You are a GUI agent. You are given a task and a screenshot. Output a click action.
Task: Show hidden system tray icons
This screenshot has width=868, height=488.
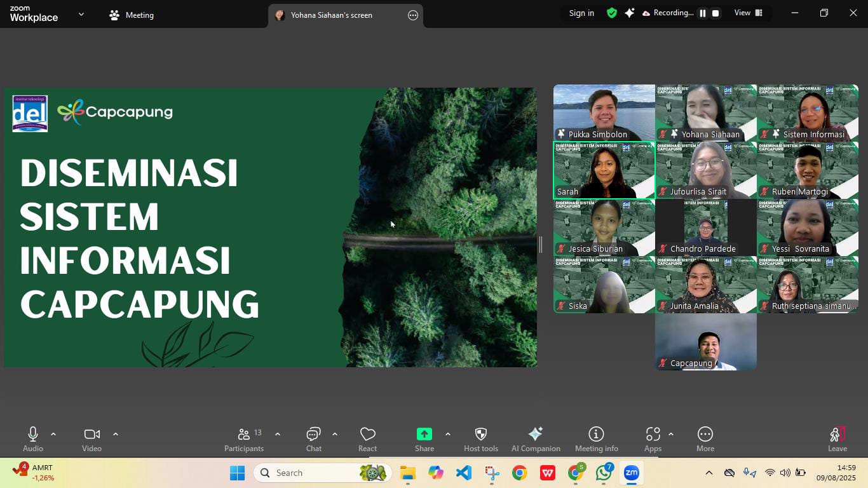709,473
